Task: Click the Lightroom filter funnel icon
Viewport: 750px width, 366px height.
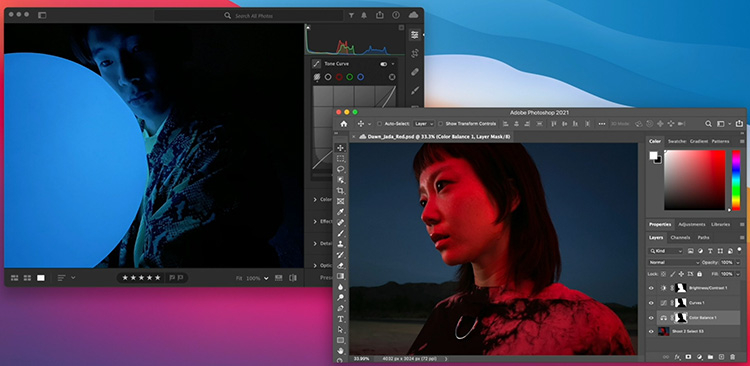Action: [x=351, y=15]
